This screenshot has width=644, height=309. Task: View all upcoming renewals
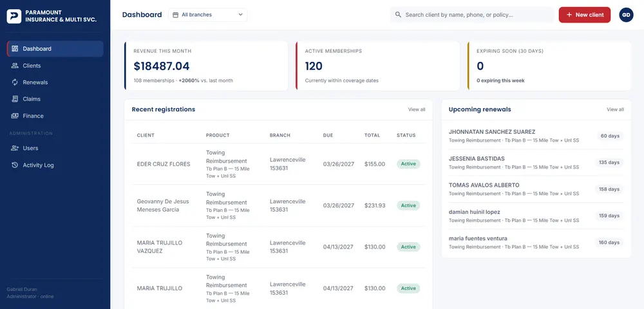click(615, 109)
